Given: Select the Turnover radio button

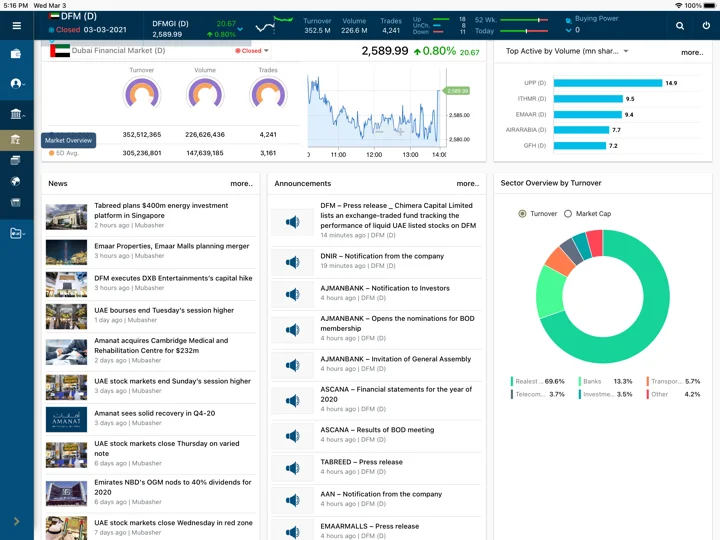Looking at the screenshot, I should [522, 214].
